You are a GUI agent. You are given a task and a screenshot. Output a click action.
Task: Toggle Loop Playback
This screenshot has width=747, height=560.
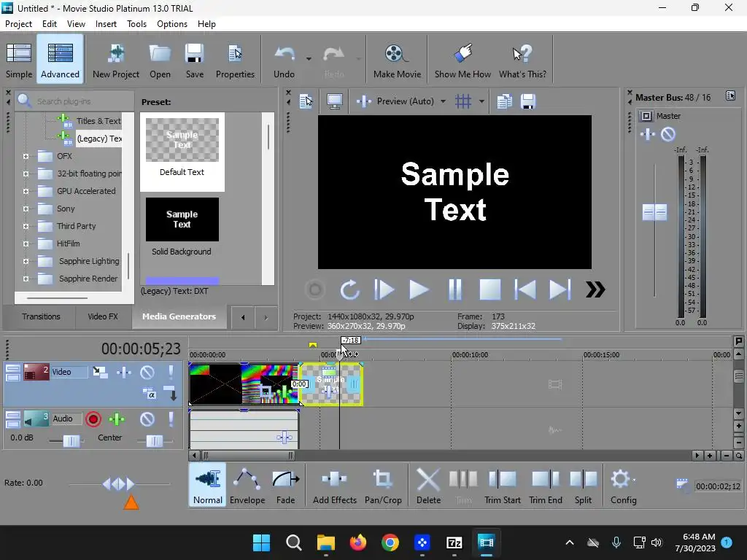click(x=349, y=289)
